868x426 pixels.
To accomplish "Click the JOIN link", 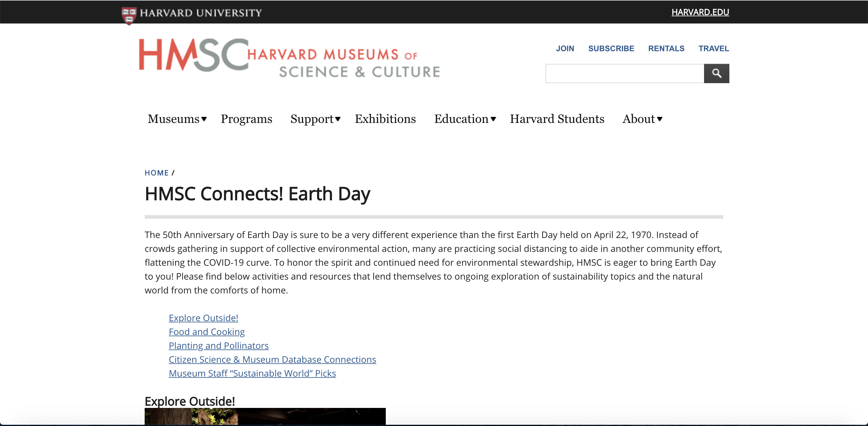I will pyautogui.click(x=565, y=49).
